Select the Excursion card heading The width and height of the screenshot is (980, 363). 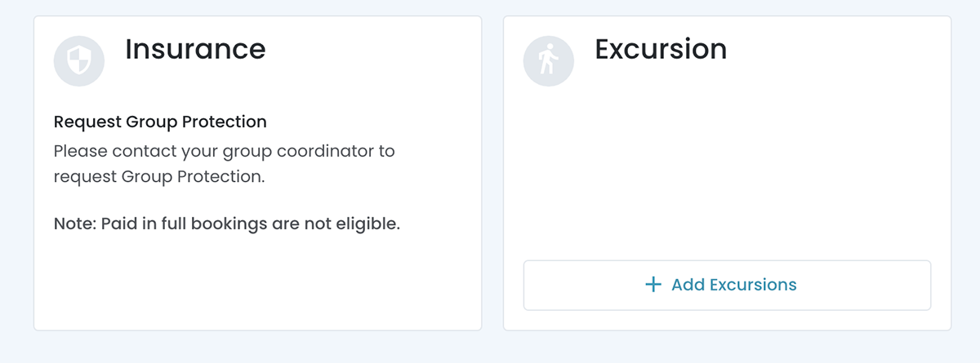tap(661, 49)
